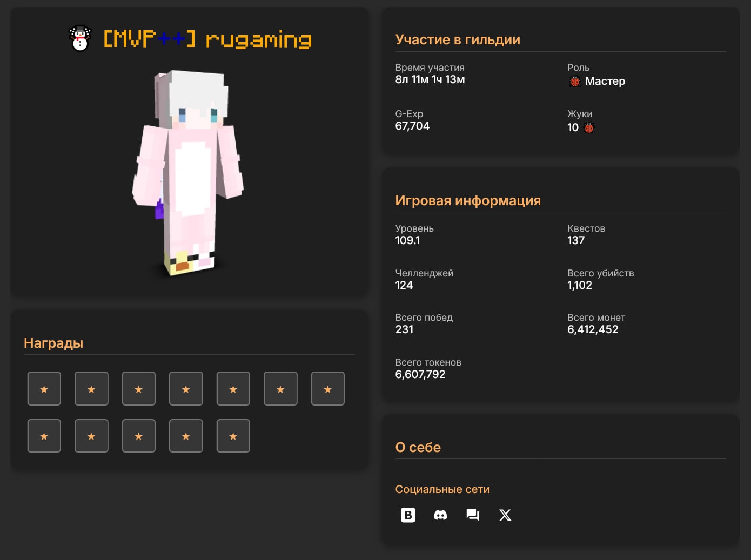Open the VK social profile link
This screenshot has height=560, width=751.
[x=408, y=515]
